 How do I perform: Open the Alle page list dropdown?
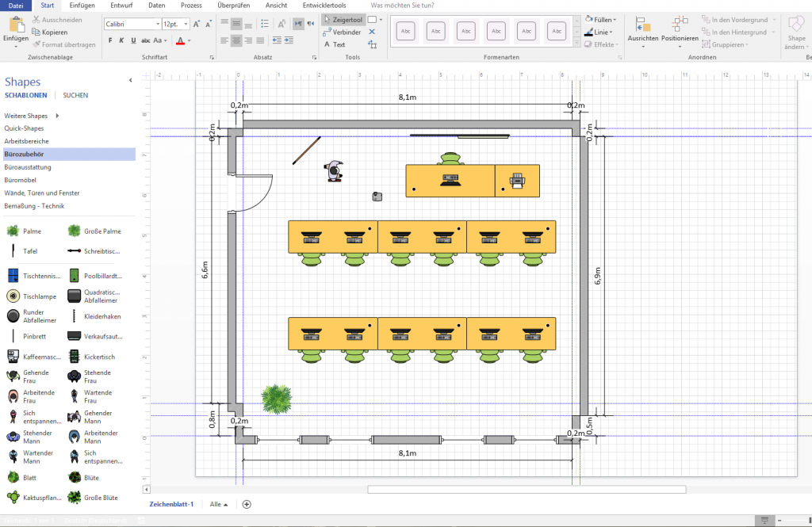219,504
